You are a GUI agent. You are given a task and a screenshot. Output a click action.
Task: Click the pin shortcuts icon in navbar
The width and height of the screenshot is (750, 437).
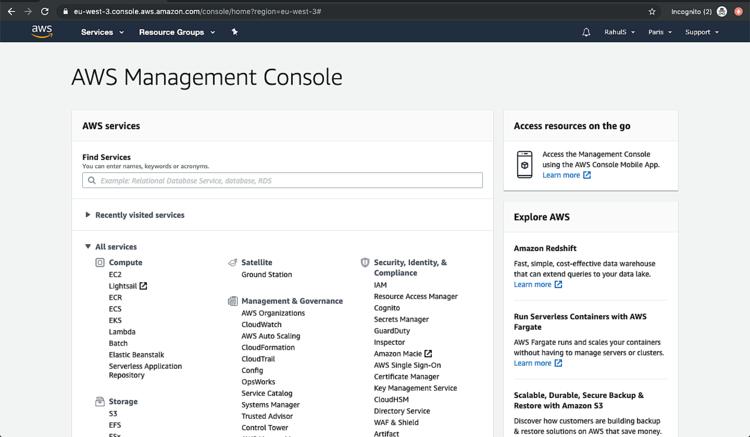point(234,32)
